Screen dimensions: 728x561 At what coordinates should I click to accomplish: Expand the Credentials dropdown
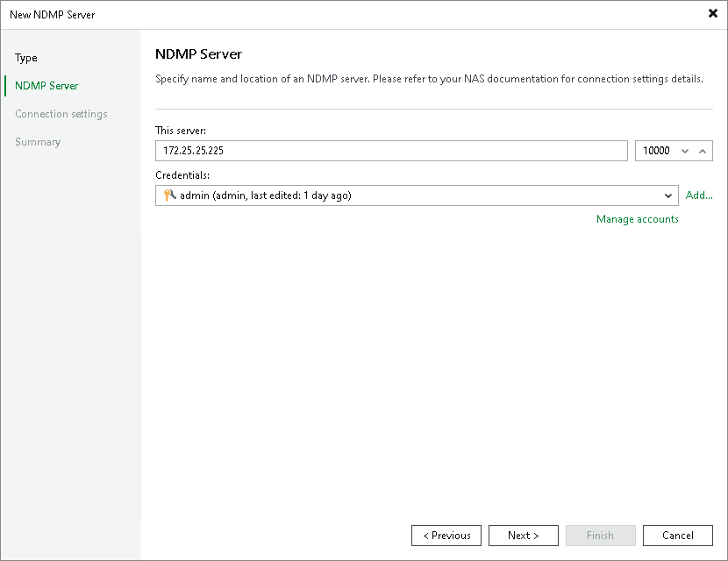click(668, 195)
